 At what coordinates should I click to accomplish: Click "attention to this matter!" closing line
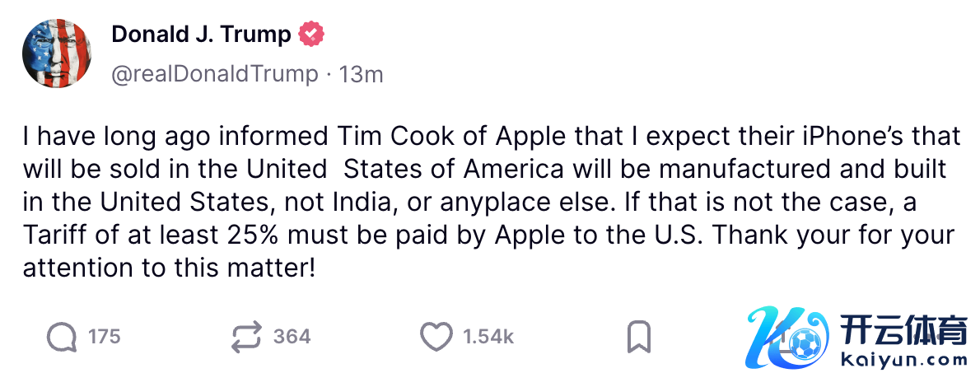169,268
